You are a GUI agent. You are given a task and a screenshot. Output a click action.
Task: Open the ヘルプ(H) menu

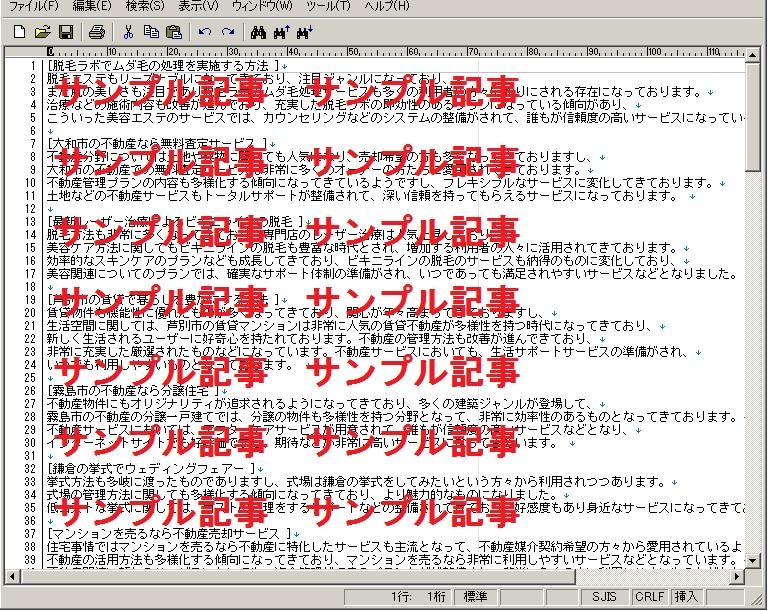[387, 6]
